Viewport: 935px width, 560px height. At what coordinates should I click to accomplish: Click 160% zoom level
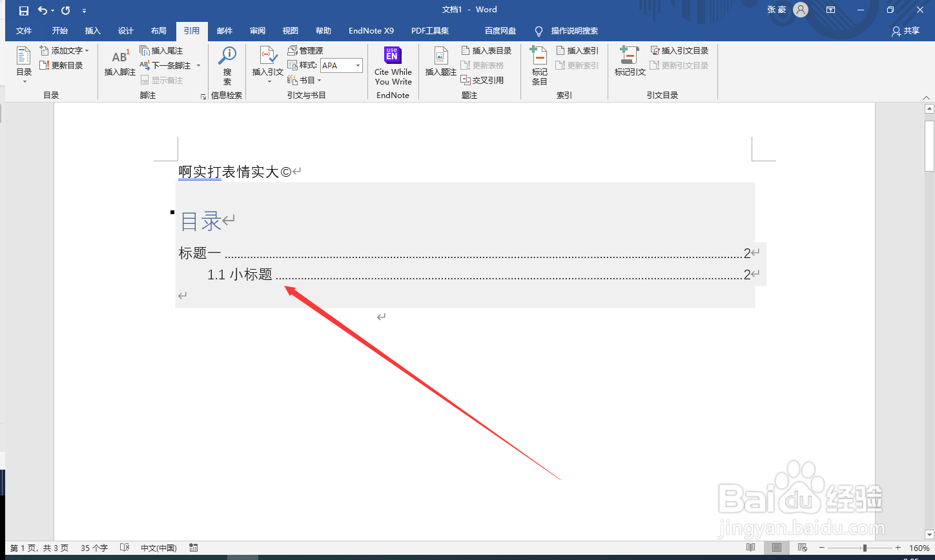click(920, 548)
